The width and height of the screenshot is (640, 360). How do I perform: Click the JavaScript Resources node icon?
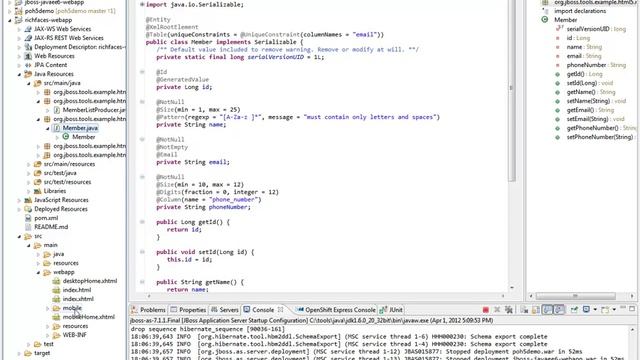tap(28, 200)
